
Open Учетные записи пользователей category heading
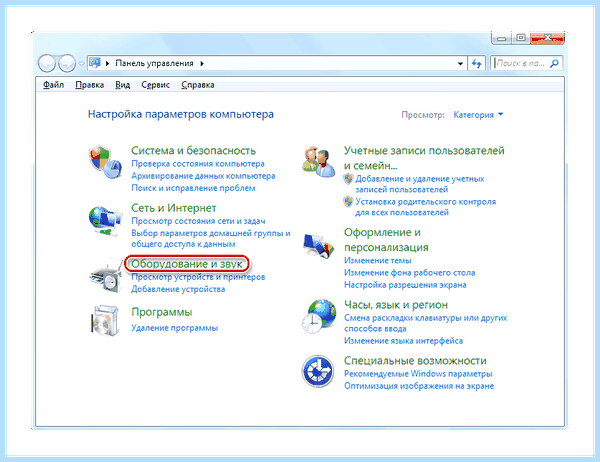[x=424, y=158]
